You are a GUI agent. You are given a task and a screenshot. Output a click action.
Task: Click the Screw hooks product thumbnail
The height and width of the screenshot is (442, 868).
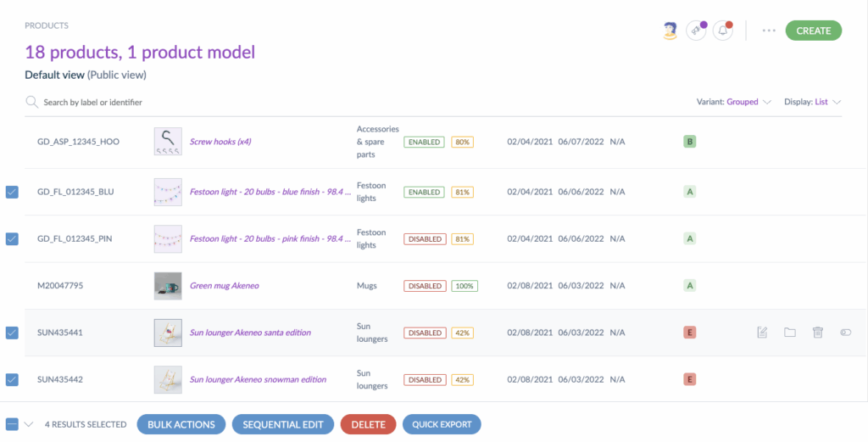pos(168,142)
